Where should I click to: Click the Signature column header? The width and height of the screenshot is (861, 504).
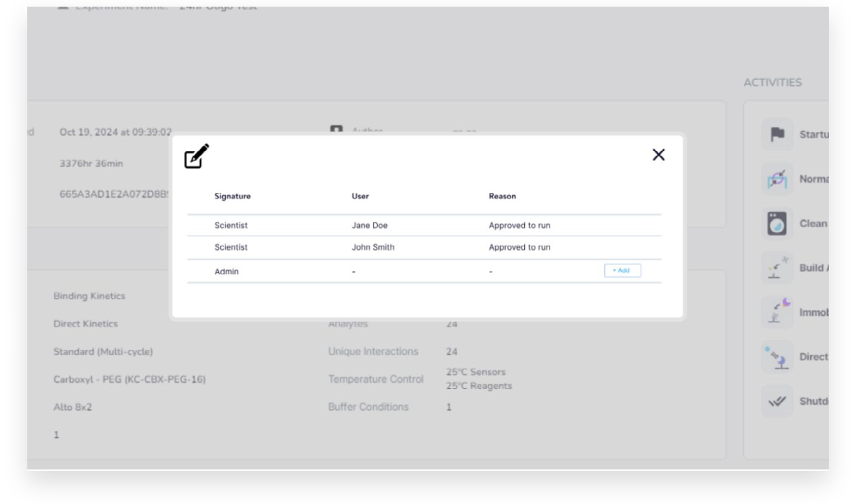(232, 196)
